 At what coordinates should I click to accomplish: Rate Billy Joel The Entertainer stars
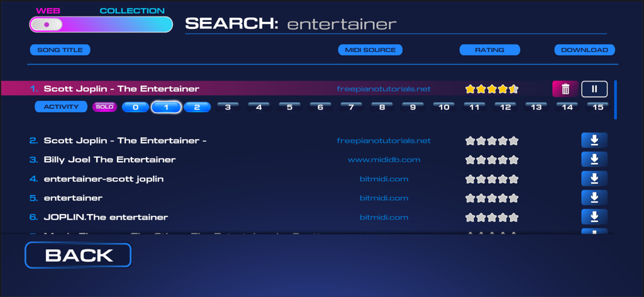pos(492,160)
